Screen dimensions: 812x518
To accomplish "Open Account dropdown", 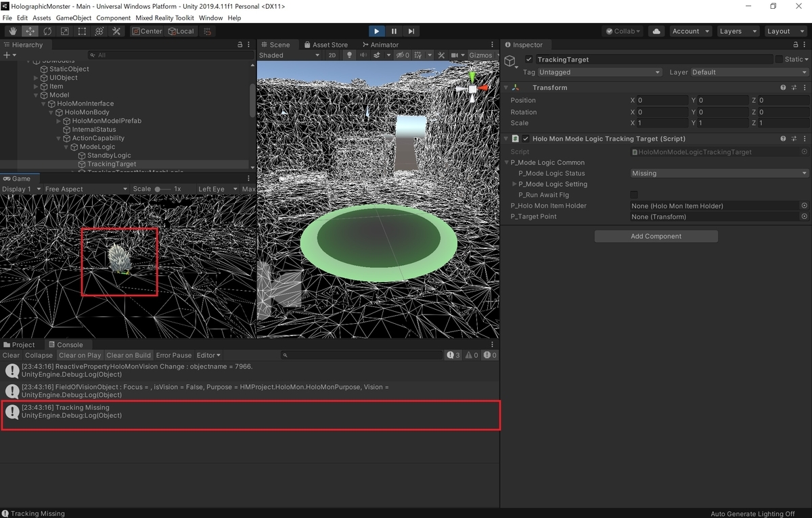I will pyautogui.click(x=690, y=31).
